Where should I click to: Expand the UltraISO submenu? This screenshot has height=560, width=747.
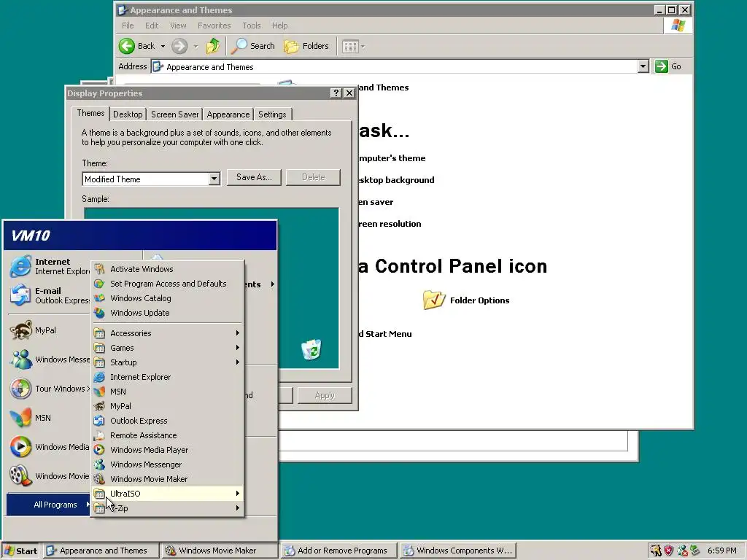(x=168, y=494)
